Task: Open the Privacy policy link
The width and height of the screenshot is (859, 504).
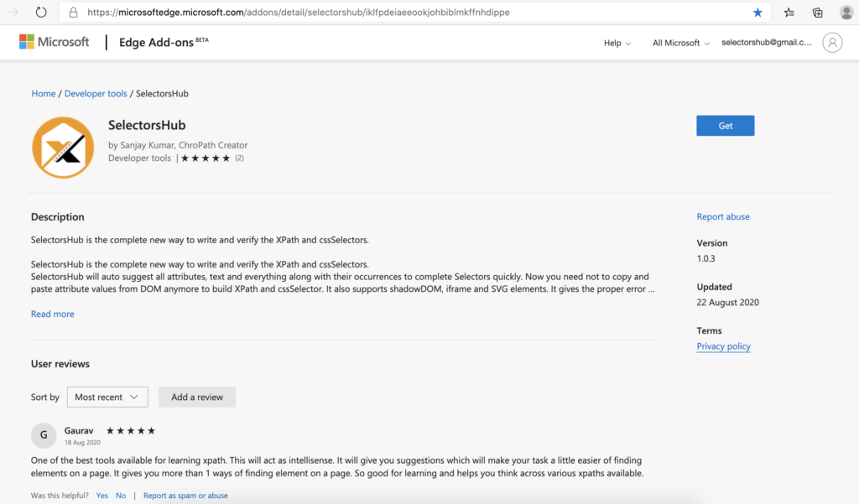Action: (x=723, y=346)
